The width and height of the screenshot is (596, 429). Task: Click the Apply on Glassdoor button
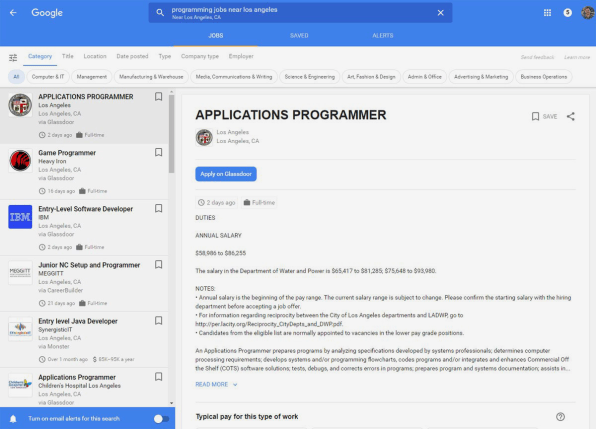(x=226, y=174)
